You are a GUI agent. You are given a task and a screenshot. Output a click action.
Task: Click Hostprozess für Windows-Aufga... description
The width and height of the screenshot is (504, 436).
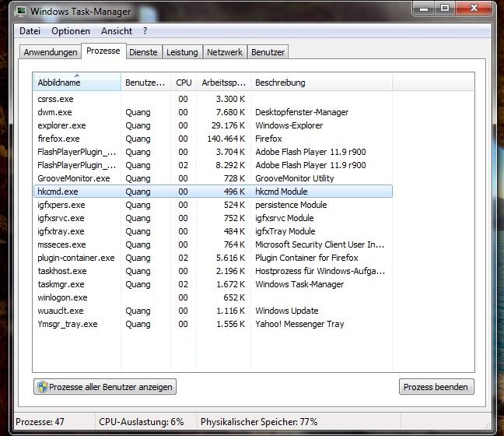[x=320, y=271]
